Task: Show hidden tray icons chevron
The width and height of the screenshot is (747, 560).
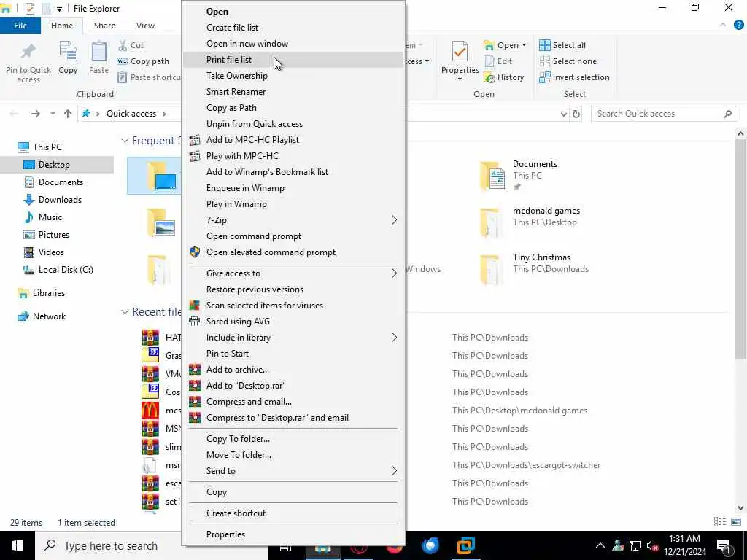Action: click(x=600, y=545)
